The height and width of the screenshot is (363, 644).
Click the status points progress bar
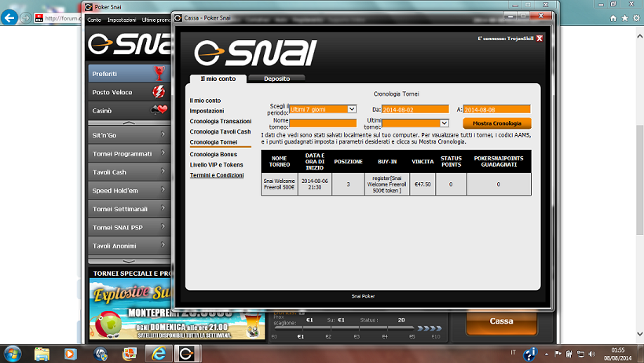click(344, 328)
